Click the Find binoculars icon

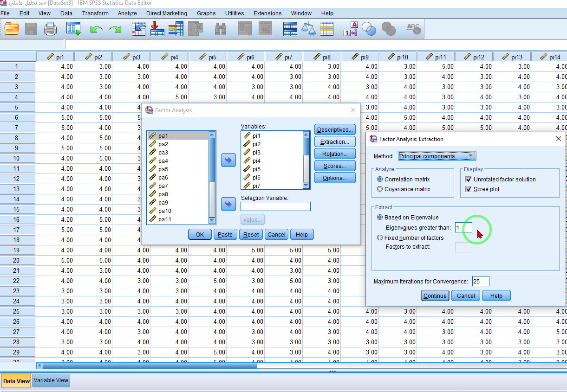click(220, 29)
